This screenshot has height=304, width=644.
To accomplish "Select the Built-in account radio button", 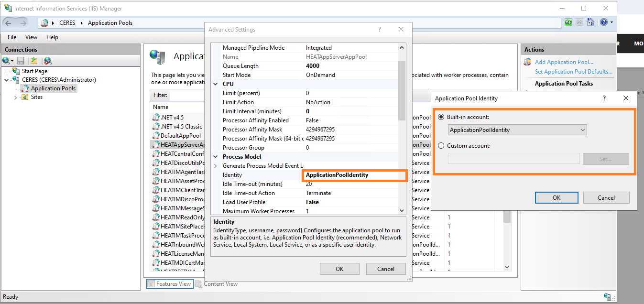I will [x=440, y=117].
